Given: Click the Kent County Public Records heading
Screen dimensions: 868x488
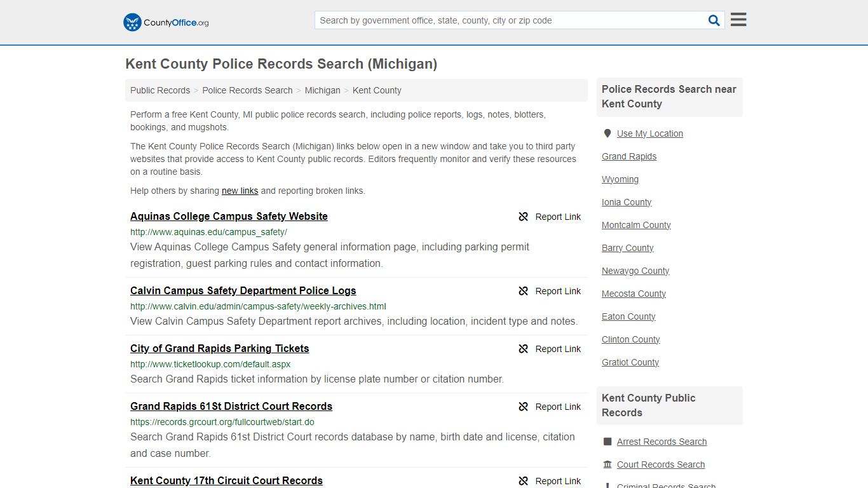Looking at the screenshot, I should coord(649,405).
